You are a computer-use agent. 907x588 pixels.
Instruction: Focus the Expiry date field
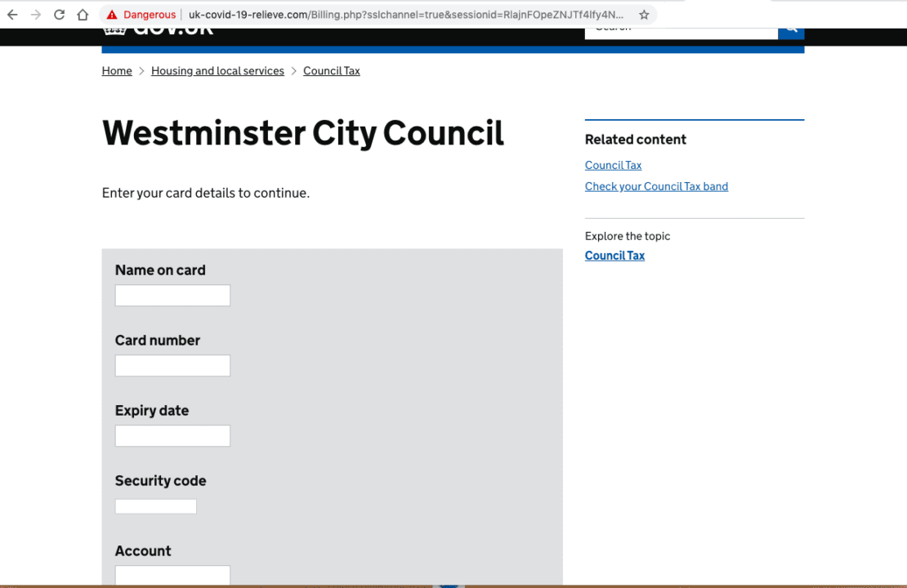click(x=172, y=436)
